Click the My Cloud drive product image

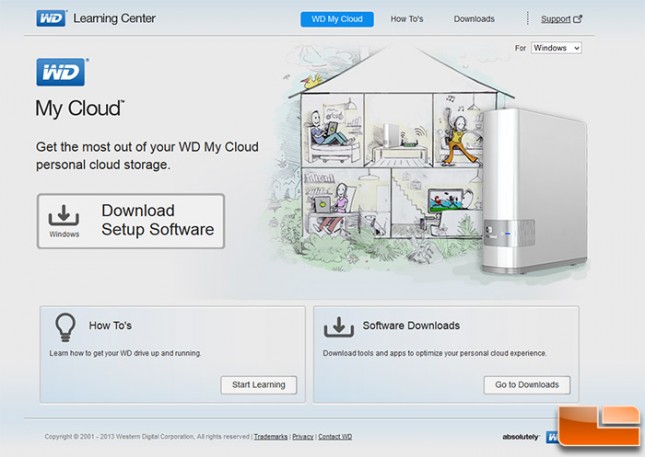click(x=535, y=191)
